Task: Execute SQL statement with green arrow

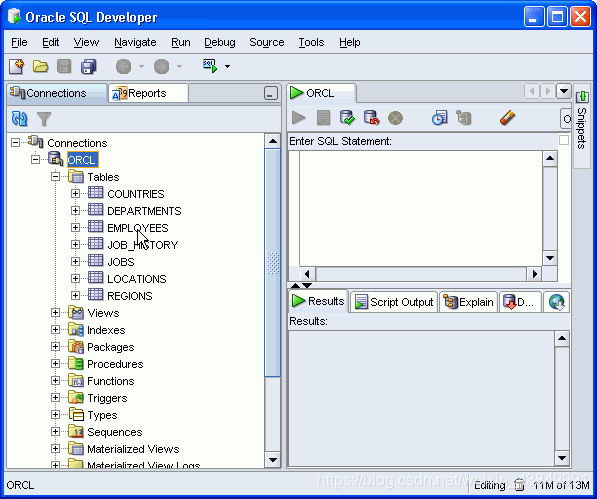Action: tap(298, 118)
